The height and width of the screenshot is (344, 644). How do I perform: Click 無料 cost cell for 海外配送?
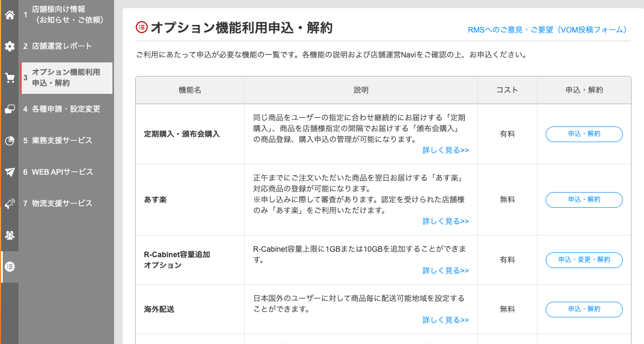(507, 309)
